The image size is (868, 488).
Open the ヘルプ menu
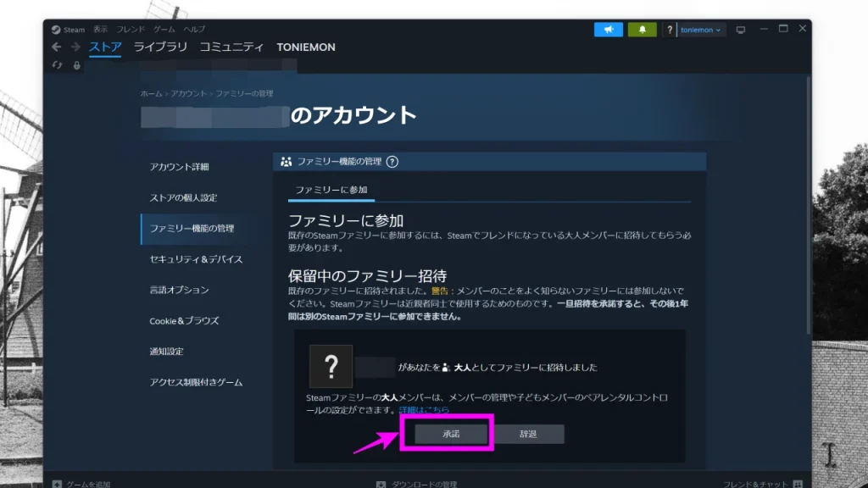(x=194, y=30)
